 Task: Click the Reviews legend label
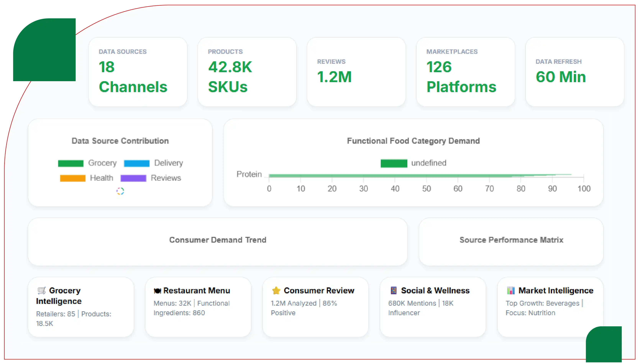pyautogui.click(x=166, y=178)
